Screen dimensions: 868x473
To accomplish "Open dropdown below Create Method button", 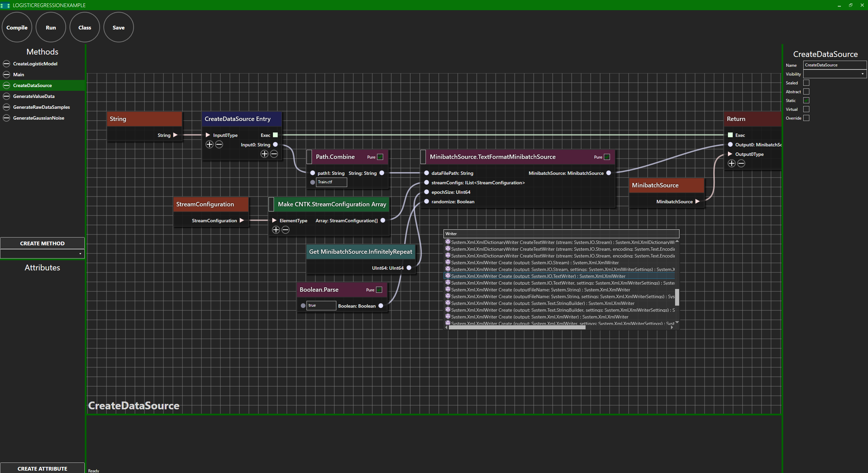I will click(42, 254).
